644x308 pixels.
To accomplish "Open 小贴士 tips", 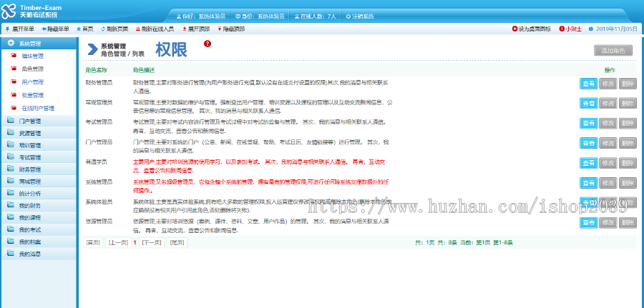I will 570,29.
